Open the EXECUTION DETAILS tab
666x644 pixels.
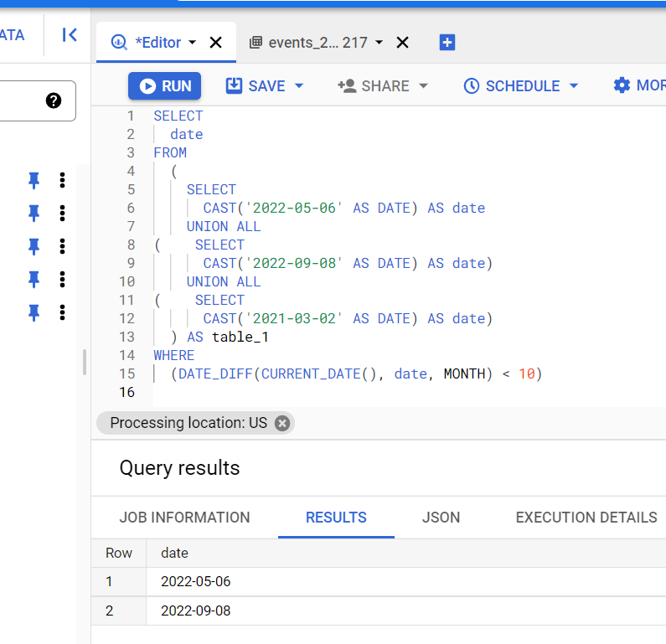coord(586,518)
